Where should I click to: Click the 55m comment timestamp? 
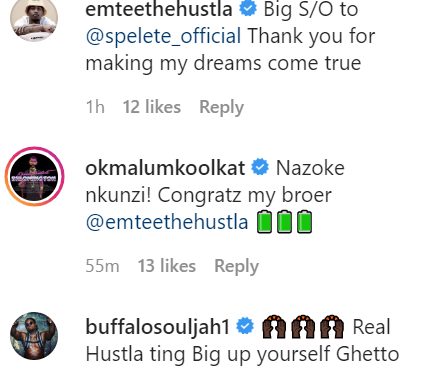[102, 266]
